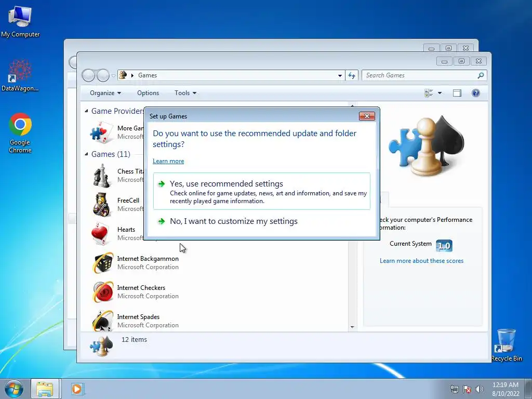
Task: Click the Games address bar text
Action: tap(147, 75)
